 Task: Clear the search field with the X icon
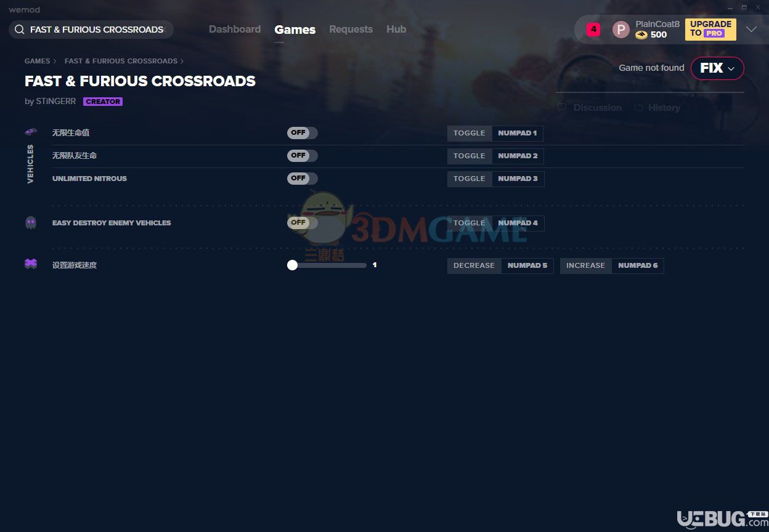(164, 30)
